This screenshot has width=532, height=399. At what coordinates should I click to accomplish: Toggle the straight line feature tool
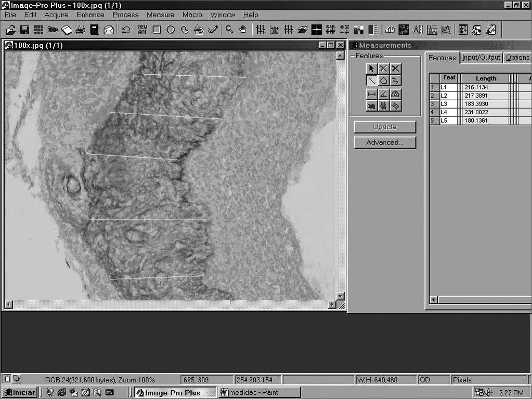371,81
